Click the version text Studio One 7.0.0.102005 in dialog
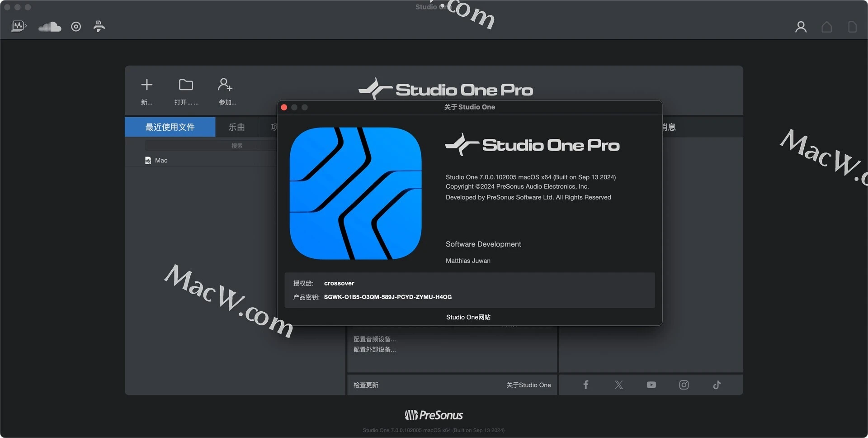Viewport: 868px width, 438px height. (x=531, y=177)
